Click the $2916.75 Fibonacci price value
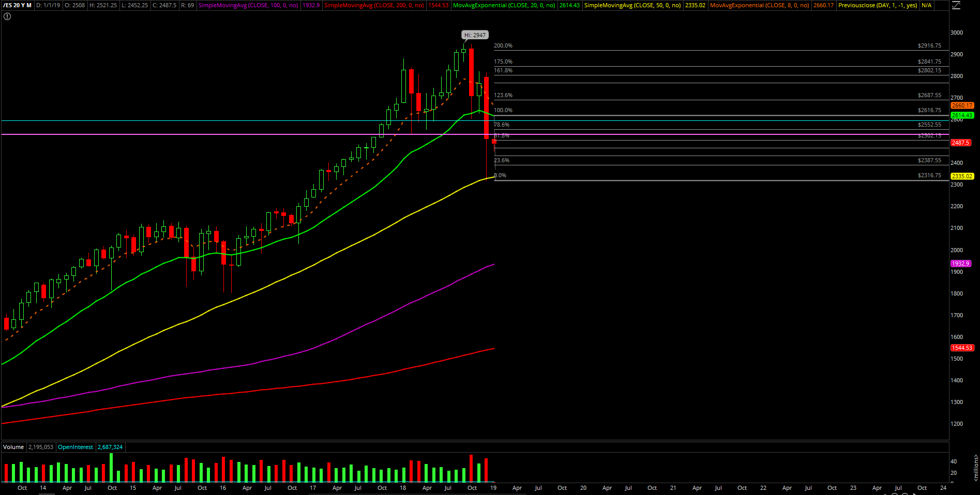 [929, 45]
